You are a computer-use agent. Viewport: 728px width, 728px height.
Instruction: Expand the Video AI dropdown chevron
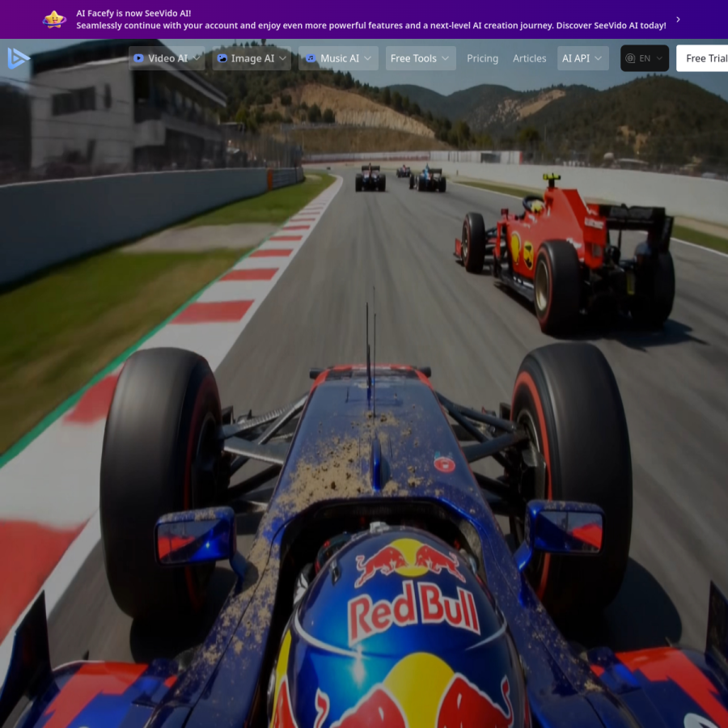[197, 58]
